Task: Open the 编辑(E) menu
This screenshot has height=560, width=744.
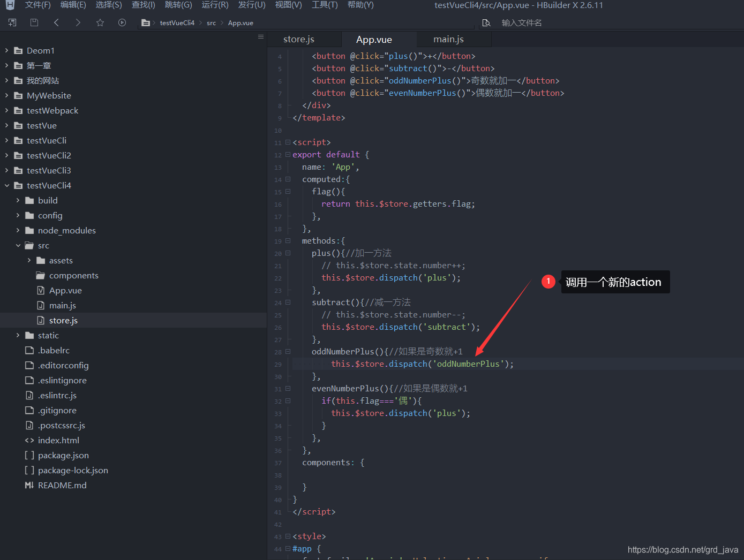Action: point(73,5)
